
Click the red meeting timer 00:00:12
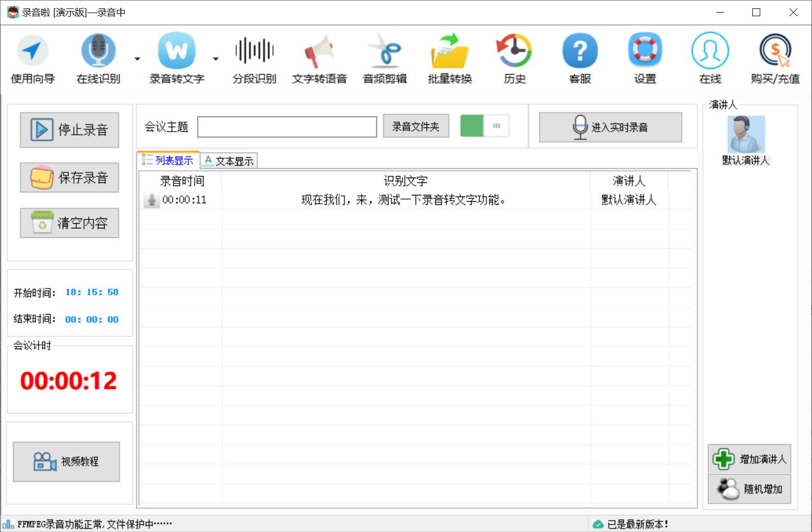(68, 380)
